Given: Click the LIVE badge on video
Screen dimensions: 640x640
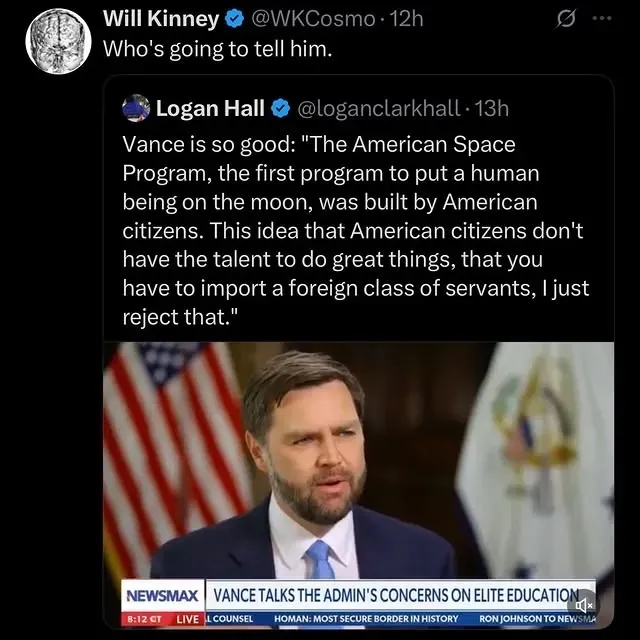Looking at the screenshot, I should [x=188, y=619].
